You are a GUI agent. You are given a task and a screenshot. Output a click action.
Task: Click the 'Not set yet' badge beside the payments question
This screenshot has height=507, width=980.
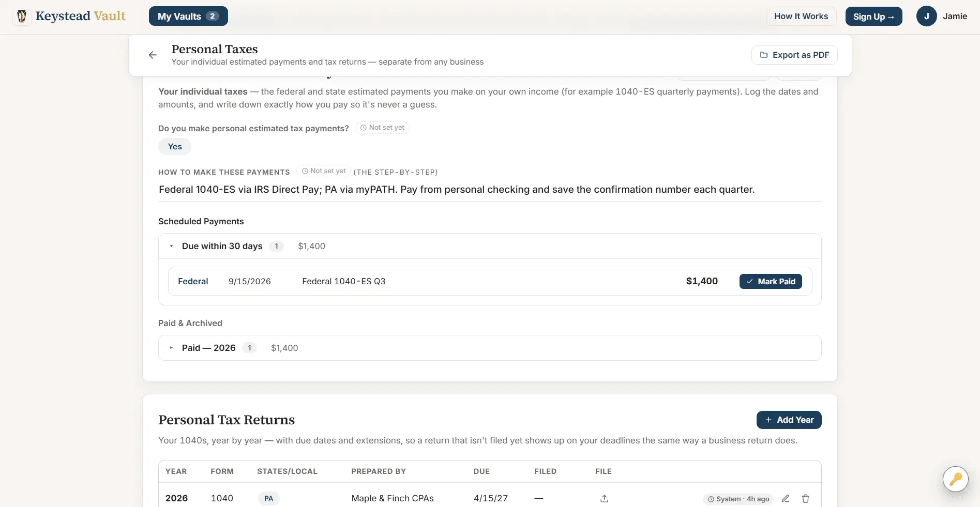pos(382,128)
